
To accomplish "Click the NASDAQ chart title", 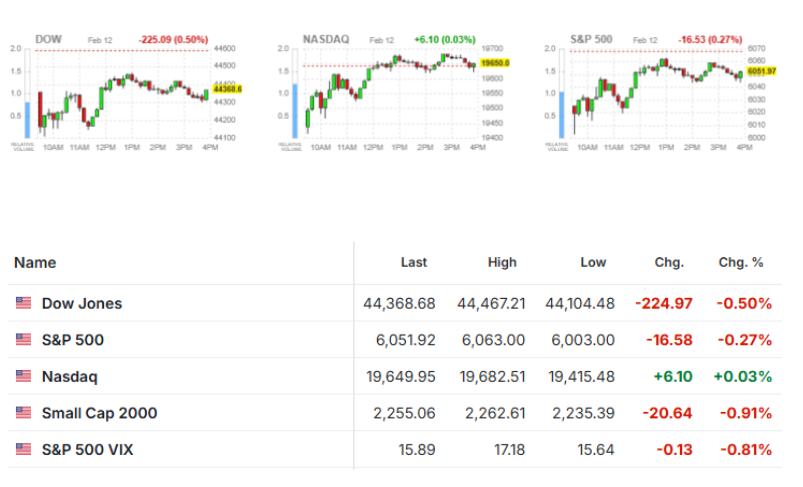I will pyautogui.click(x=326, y=39).
